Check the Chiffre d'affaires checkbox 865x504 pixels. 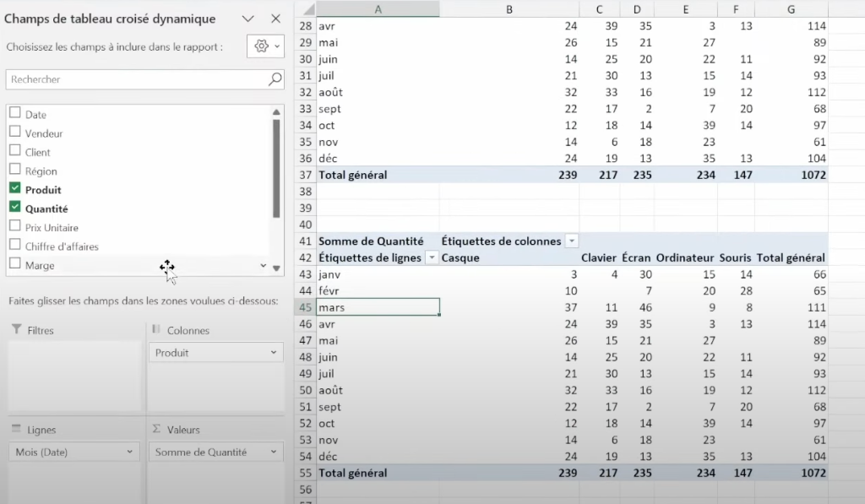point(15,245)
